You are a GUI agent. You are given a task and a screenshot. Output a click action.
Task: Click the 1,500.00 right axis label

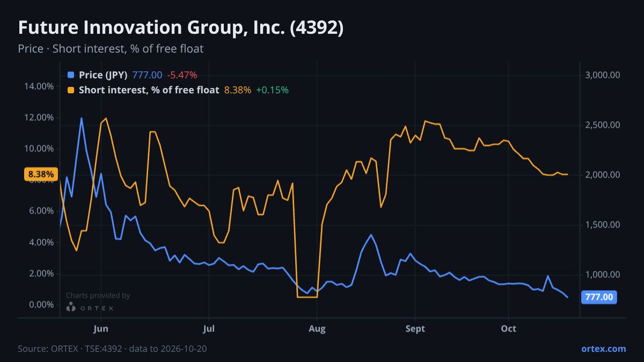(x=603, y=225)
